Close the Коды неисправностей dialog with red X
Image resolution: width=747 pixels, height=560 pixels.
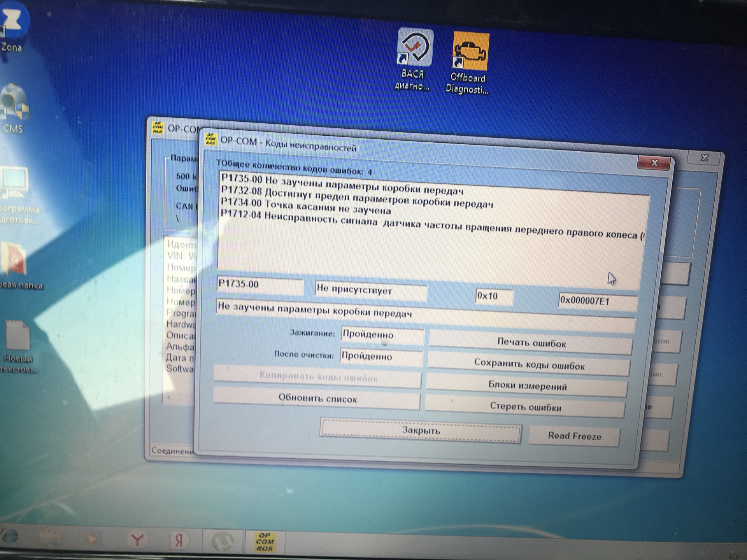654,163
